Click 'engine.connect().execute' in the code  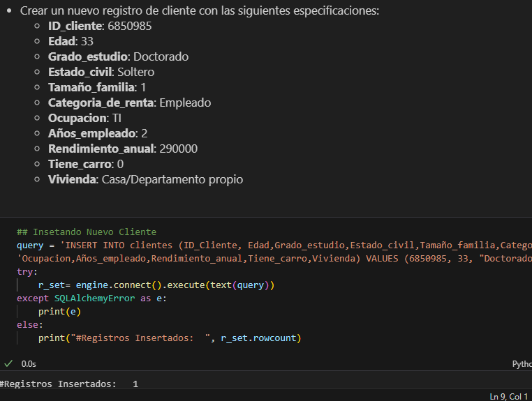140,285
